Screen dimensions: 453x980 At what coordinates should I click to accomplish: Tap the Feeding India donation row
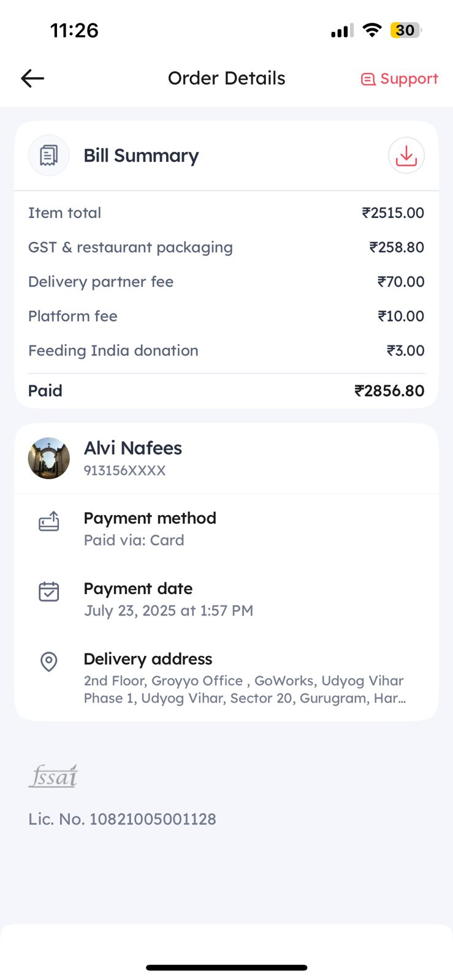226,351
